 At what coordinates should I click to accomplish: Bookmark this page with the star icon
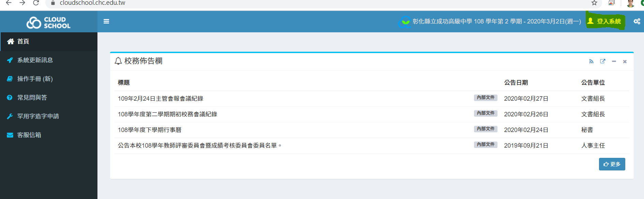pyautogui.click(x=594, y=3)
